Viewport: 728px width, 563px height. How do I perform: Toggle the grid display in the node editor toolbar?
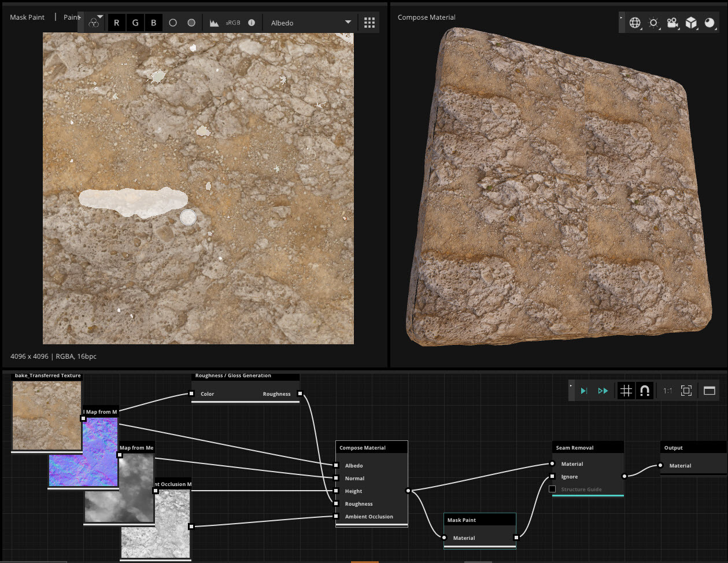tap(627, 391)
